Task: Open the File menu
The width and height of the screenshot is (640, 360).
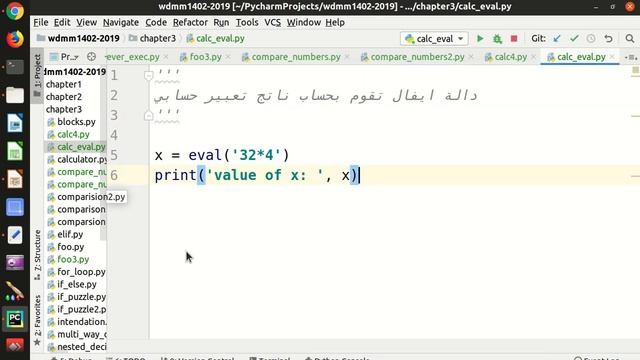Action: [x=41, y=22]
